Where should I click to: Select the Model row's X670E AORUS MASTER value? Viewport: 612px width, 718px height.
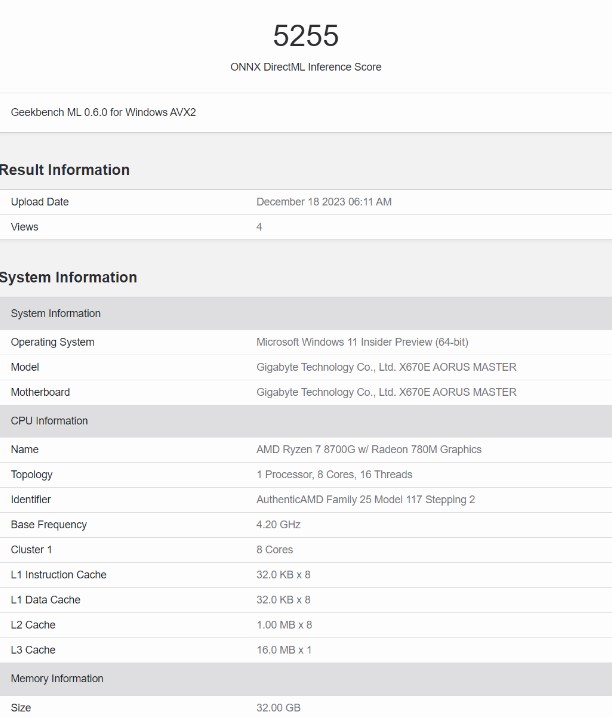(x=386, y=367)
